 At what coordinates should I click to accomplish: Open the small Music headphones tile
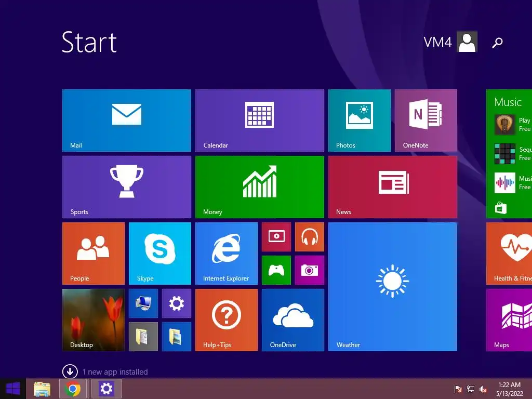[x=310, y=237]
